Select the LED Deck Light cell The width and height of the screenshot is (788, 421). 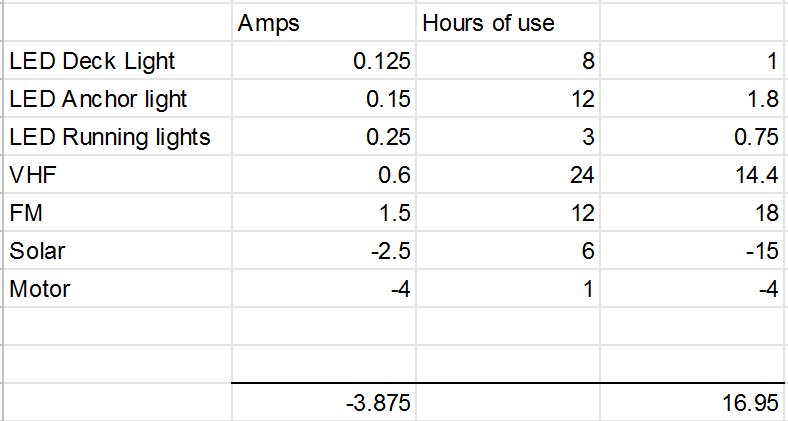click(x=118, y=60)
